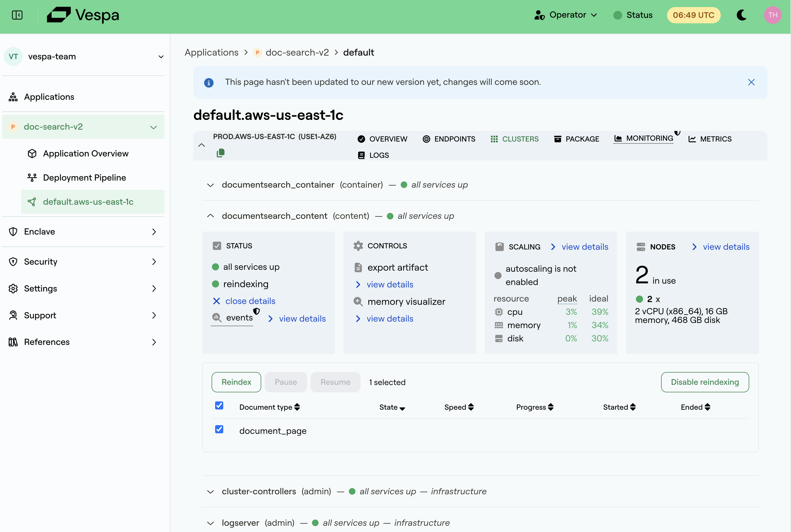Toggle the select-all checkbox in table header
791x532 pixels.
[219, 405]
